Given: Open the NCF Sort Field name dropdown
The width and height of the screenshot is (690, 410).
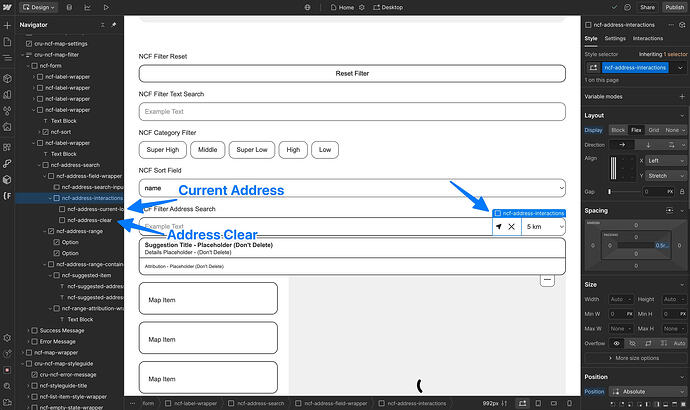Looking at the screenshot, I should click(352, 188).
